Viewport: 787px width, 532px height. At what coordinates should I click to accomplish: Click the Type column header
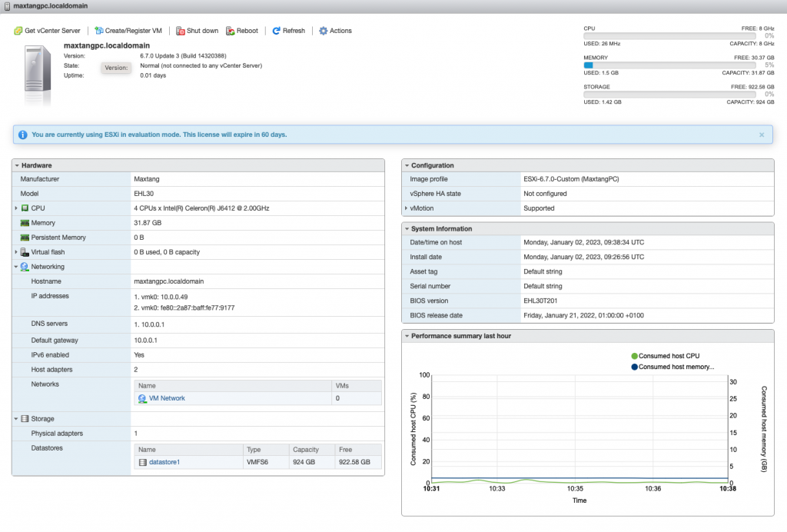click(266, 450)
